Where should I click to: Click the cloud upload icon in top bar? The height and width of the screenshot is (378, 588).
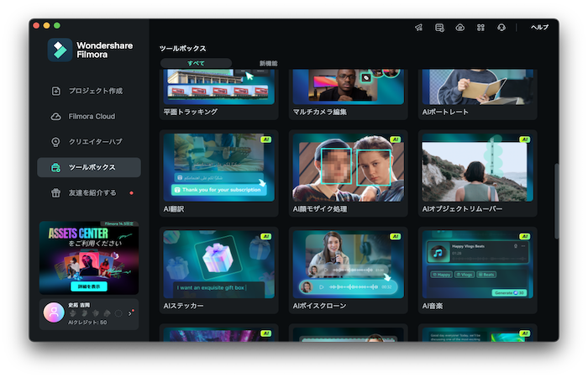(x=460, y=28)
